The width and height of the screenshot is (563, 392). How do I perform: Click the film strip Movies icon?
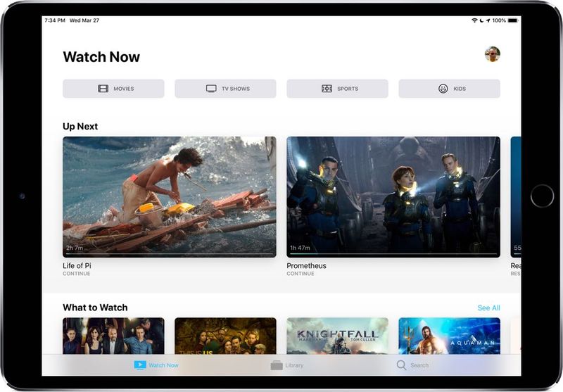click(x=103, y=89)
